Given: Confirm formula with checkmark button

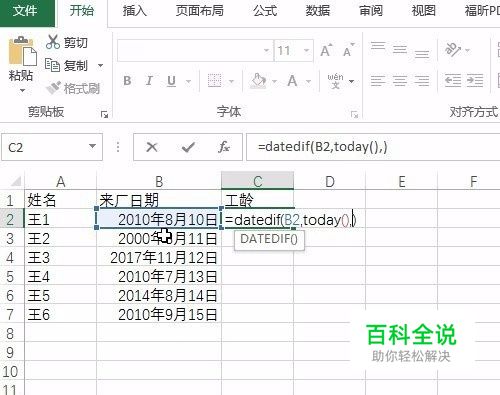Looking at the screenshot, I should pyautogui.click(x=188, y=147).
